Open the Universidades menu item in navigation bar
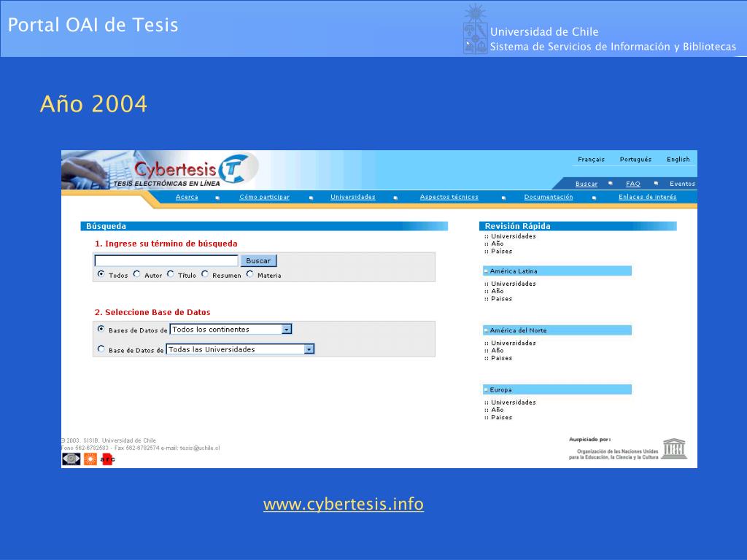The image size is (747, 560). (353, 197)
